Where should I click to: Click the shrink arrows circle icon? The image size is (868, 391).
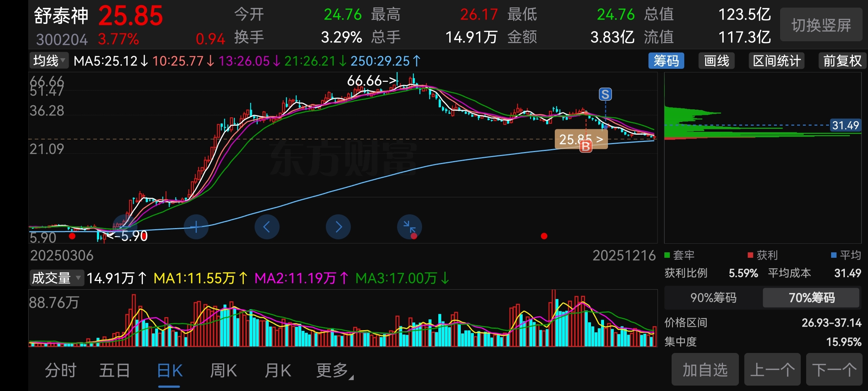pos(409,226)
